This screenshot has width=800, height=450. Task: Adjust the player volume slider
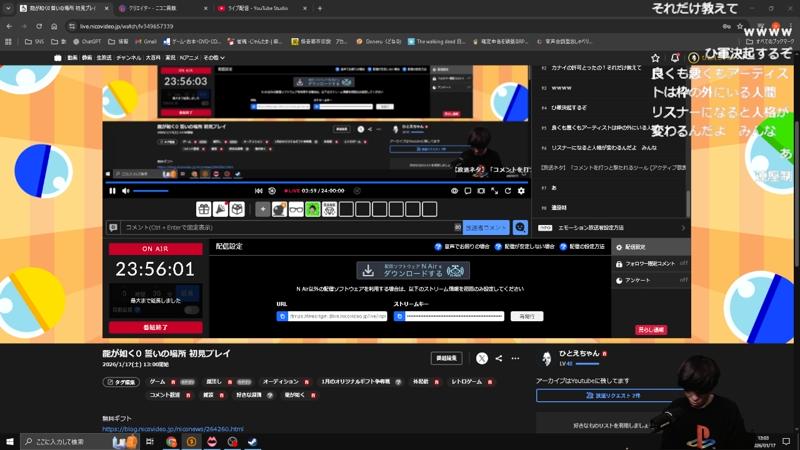point(151,191)
